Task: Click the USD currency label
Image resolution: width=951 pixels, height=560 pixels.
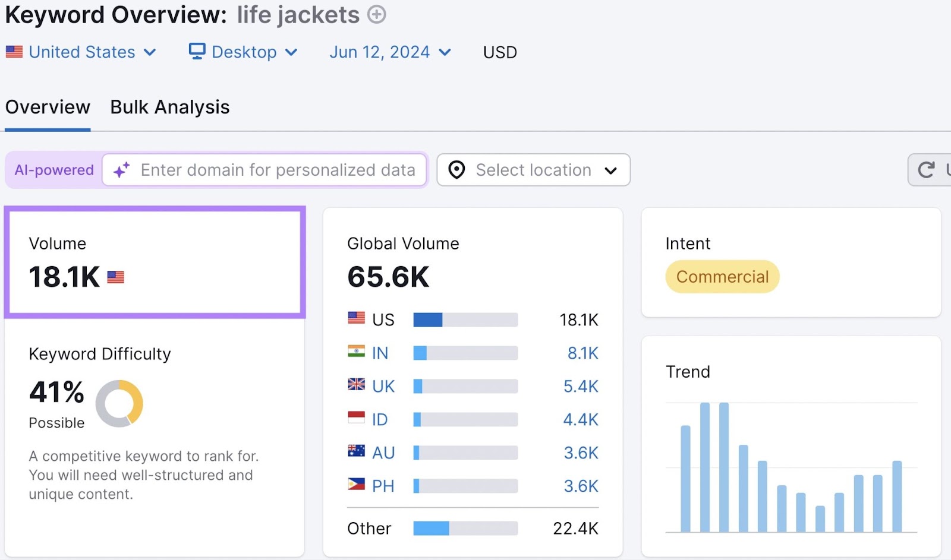Action: pos(500,52)
